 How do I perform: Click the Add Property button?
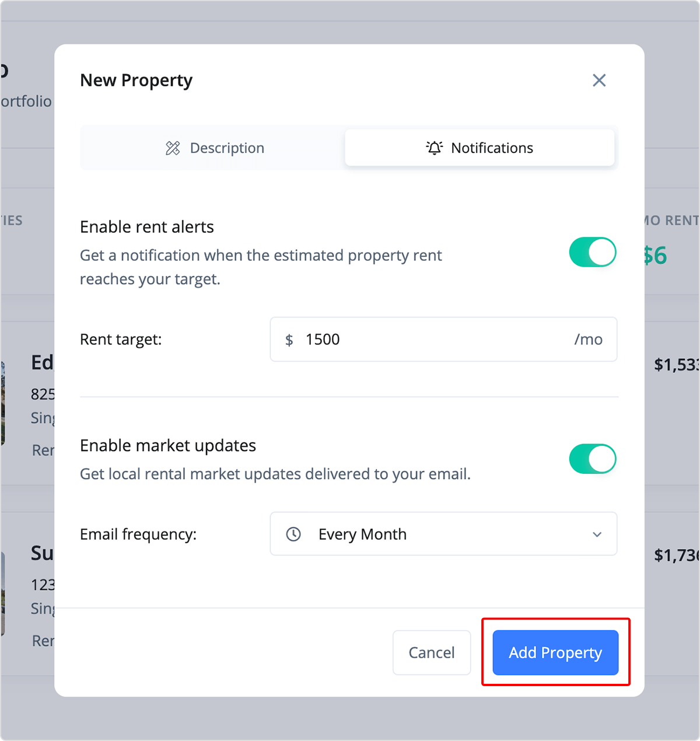coord(555,652)
